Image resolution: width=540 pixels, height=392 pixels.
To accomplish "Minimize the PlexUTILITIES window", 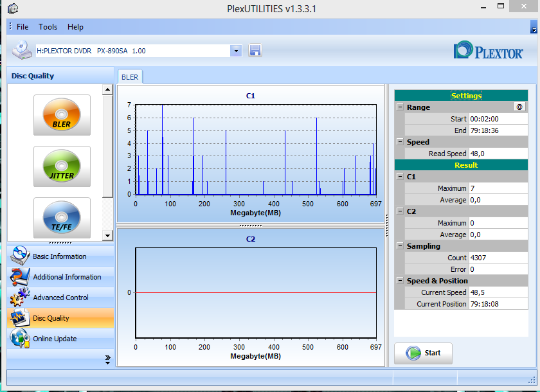I will coord(483,6).
